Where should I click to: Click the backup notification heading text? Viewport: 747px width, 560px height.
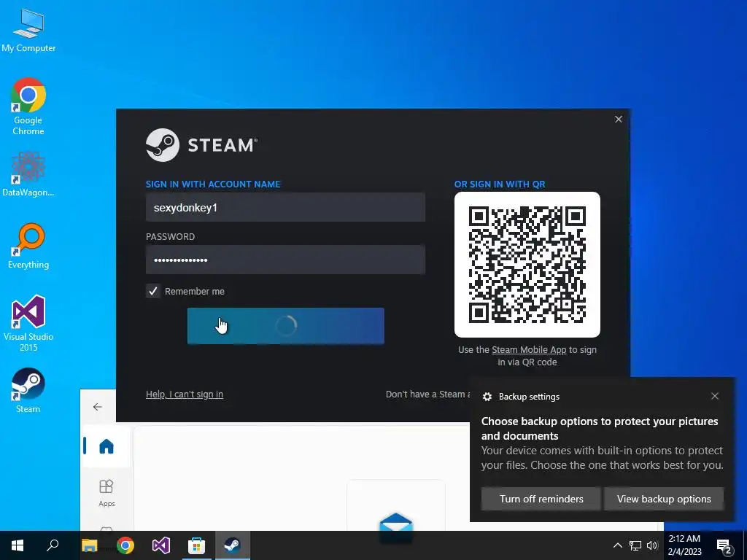pyautogui.click(x=600, y=428)
